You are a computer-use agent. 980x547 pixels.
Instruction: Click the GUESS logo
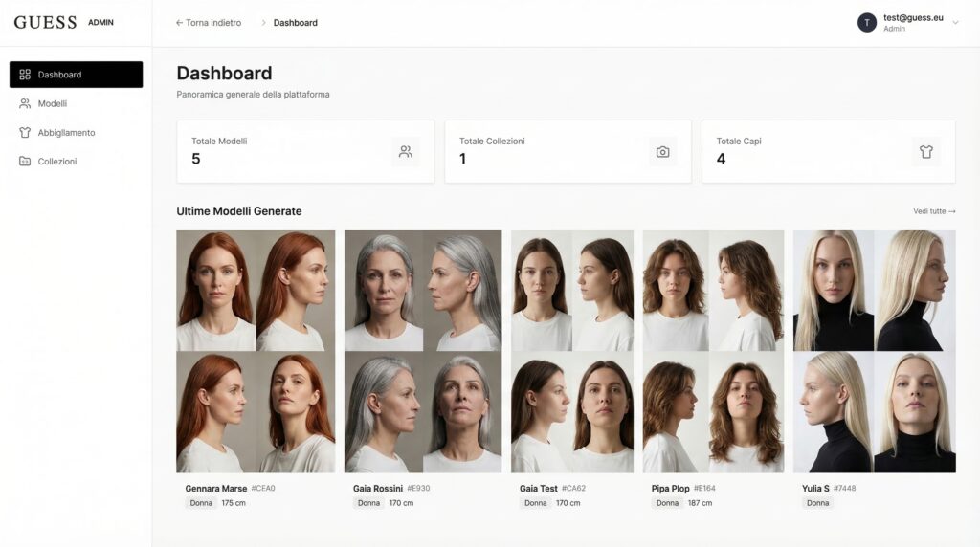click(x=45, y=22)
